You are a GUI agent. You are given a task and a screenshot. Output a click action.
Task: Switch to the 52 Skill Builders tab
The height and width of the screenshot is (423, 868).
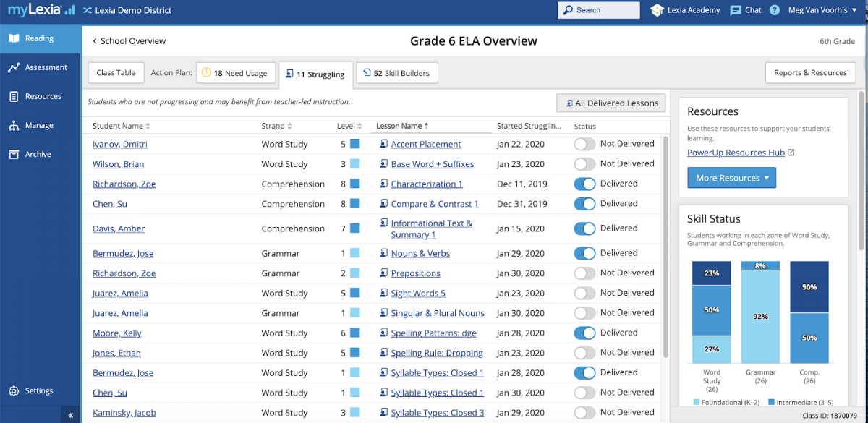pyautogui.click(x=396, y=73)
